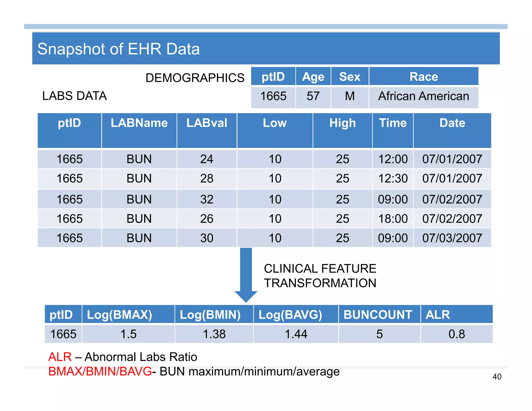Image resolution: width=532 pixels, height=411 pixels.
Task: Select the Log(BMAX) value 1.5
Action: tap(128, 334)
